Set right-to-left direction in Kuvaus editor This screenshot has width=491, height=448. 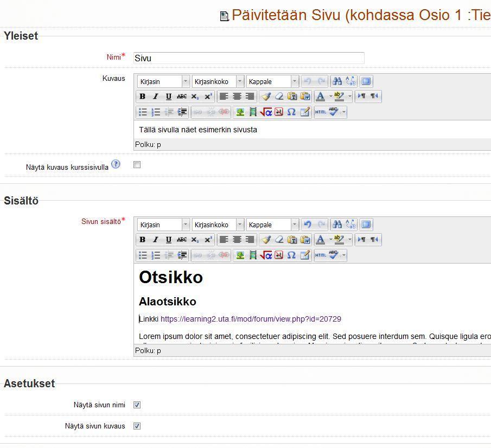tap(374, 97)
